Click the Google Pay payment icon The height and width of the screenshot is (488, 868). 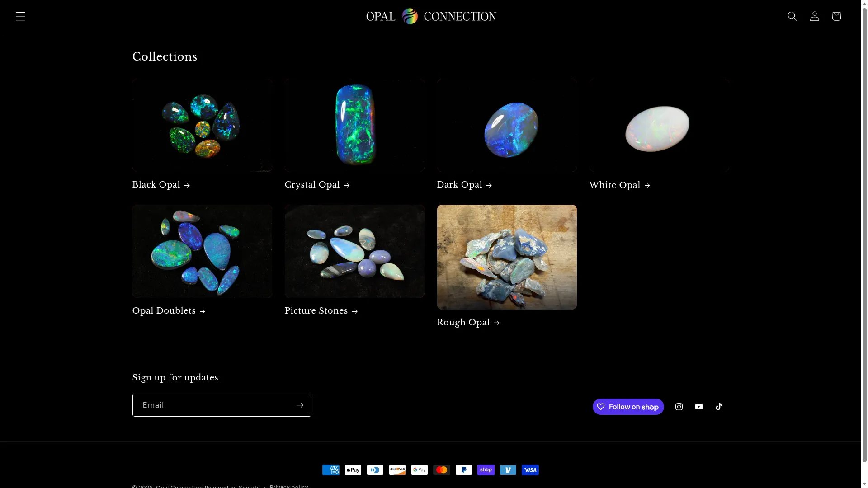pyautogui.click(x=420, y=470)
